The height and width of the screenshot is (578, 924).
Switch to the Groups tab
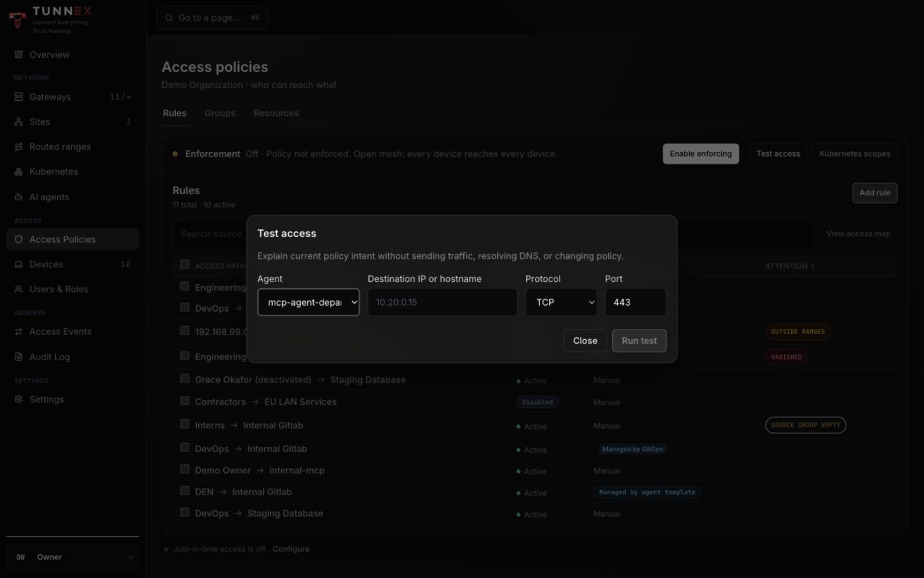[220, 113]
